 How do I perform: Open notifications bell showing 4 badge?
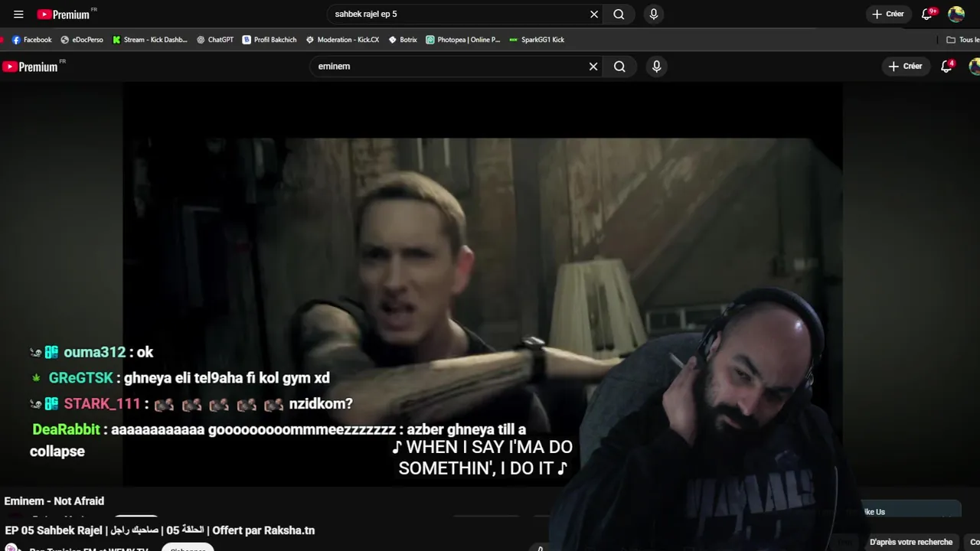click(947, 67)
